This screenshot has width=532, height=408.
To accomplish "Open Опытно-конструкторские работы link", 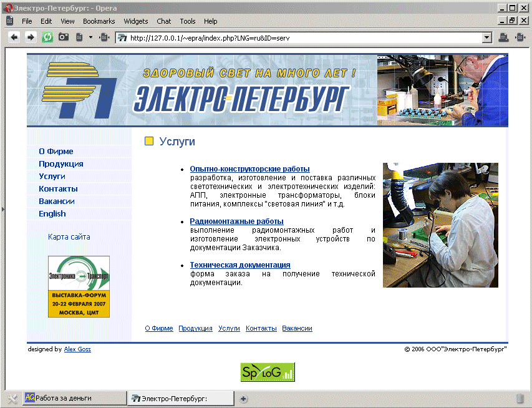I will [249, 168].
